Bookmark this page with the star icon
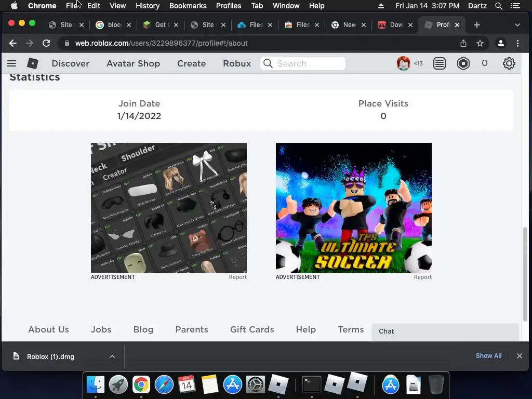 [480, 43]
